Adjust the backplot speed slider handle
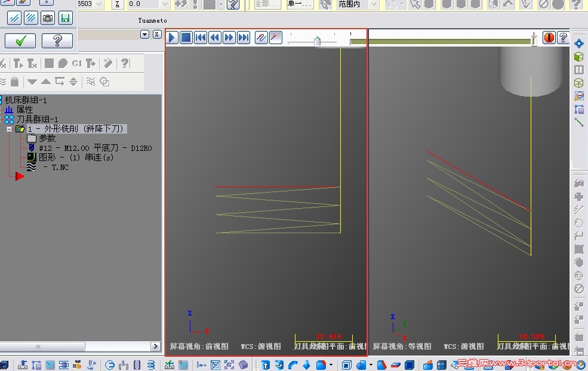588x371 pixels. [x=317, y=41]
